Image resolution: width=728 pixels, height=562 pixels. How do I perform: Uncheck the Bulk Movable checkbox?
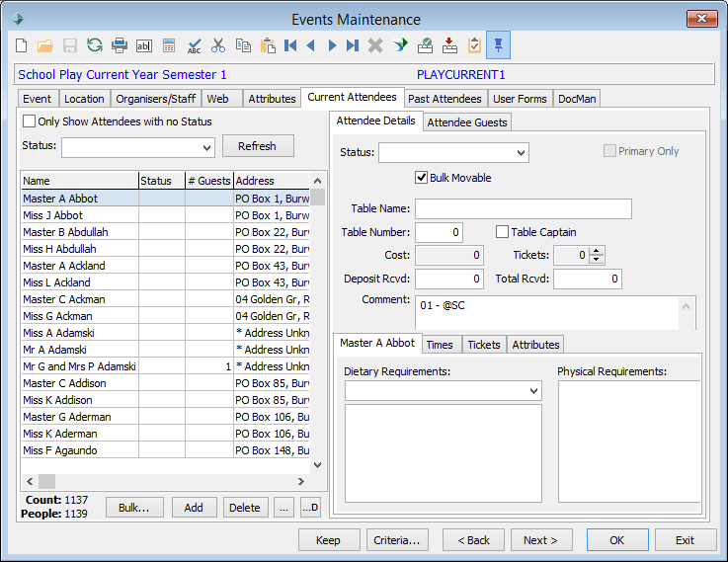421,177
